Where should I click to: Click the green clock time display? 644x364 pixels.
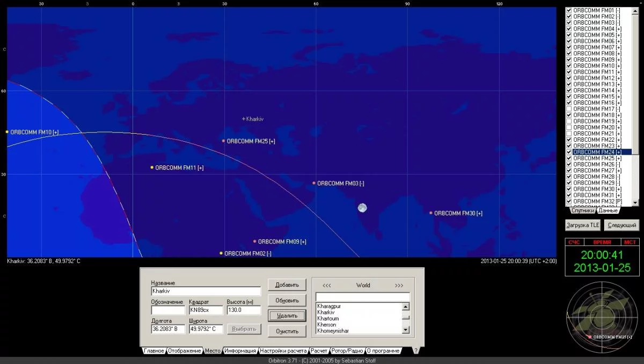coord(601,255)
